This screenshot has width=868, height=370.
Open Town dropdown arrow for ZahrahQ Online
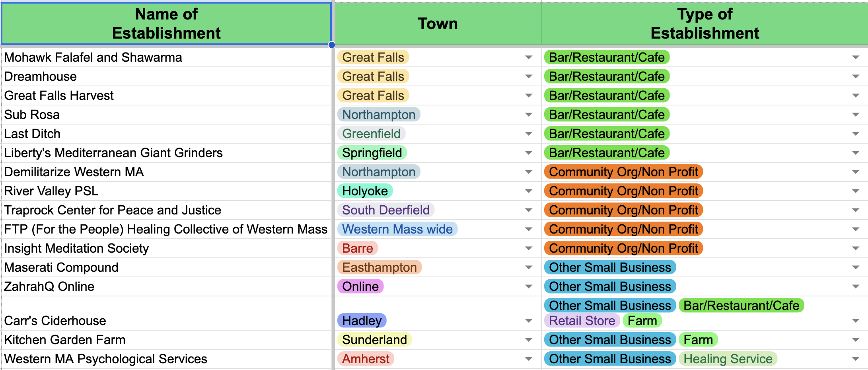529,286
